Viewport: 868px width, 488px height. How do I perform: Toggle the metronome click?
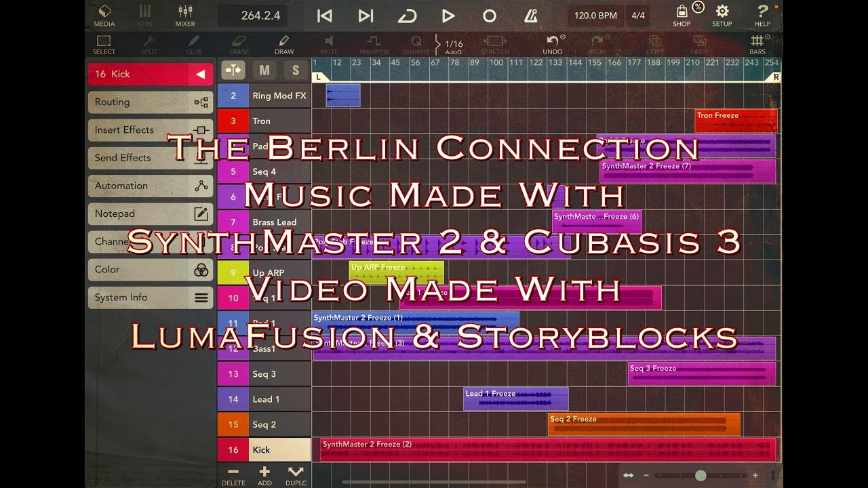click(530, 16)
